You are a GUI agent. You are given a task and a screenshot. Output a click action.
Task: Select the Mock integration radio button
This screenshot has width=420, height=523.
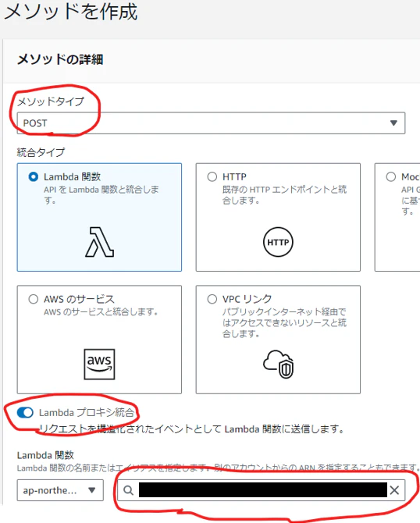tap(391, 176)
